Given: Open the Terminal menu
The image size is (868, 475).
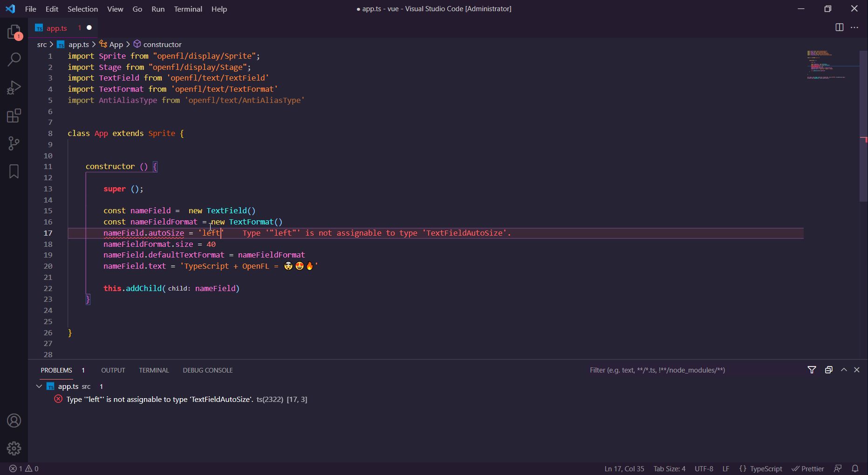Looking at the screenshot, I should (x=188, y=9).
